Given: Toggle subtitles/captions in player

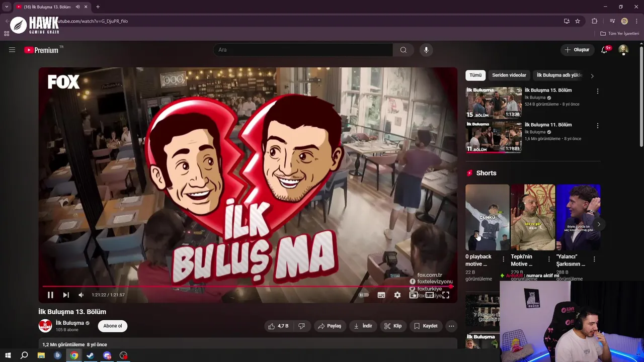Looking at the screenshot, I should pyautogui.click(x=381, y=295).
